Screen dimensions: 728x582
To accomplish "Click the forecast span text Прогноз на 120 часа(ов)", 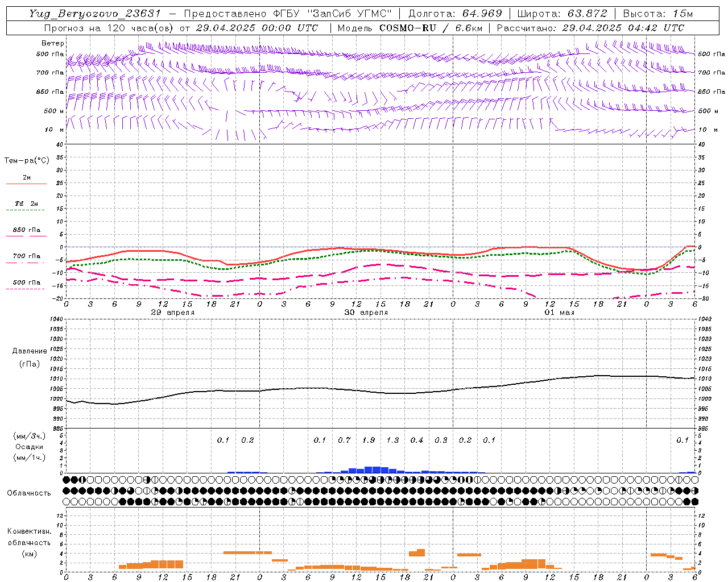I will (x=110, y=28).
